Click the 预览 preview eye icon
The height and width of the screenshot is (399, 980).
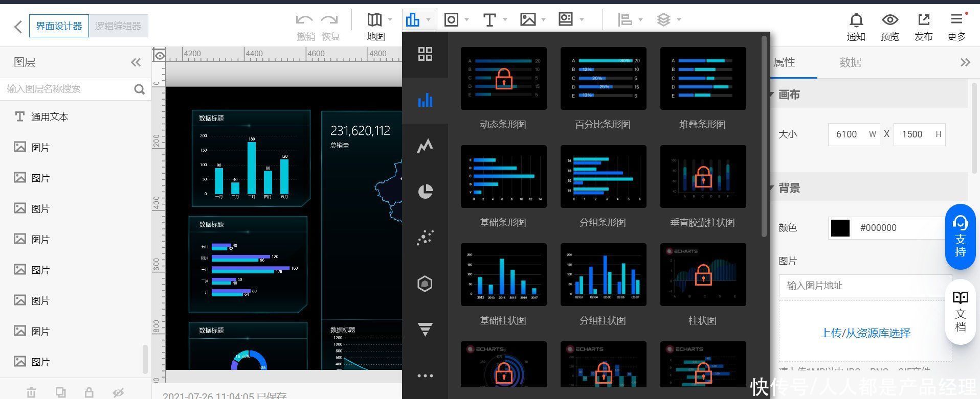click(890, 20)
